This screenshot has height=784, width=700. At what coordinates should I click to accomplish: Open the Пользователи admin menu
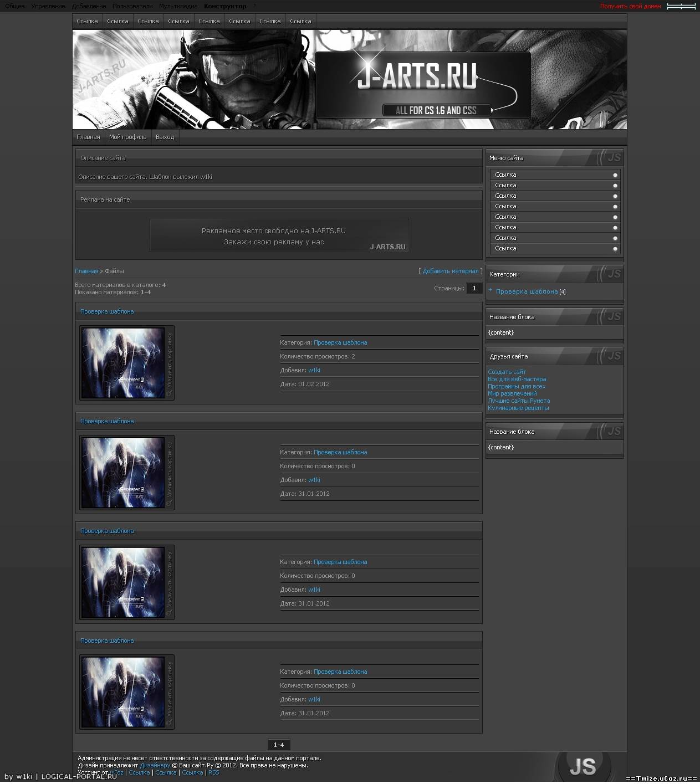click(132, 6)
